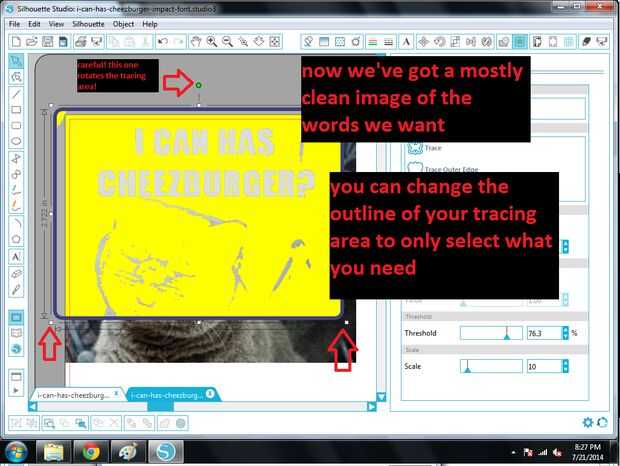This screenshot has height=466, width=620.
Task: Click the green rotation handle of tracing area
Action: point(198,85)
